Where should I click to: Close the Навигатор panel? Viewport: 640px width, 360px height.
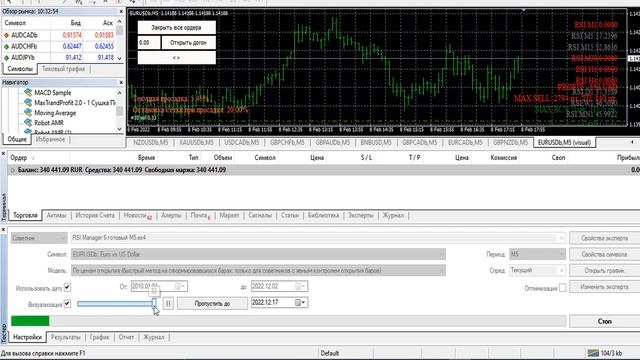121,82
